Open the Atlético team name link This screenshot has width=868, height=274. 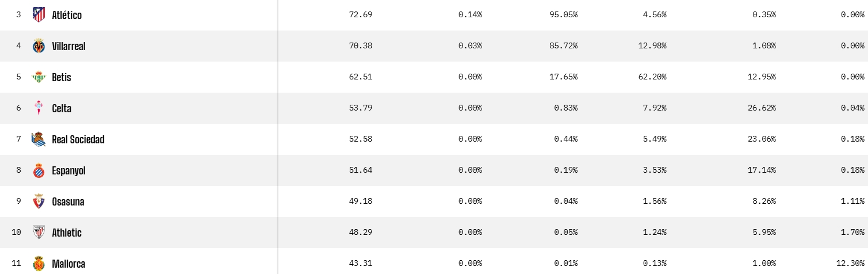pyautogui.click(x=67, y=15)
